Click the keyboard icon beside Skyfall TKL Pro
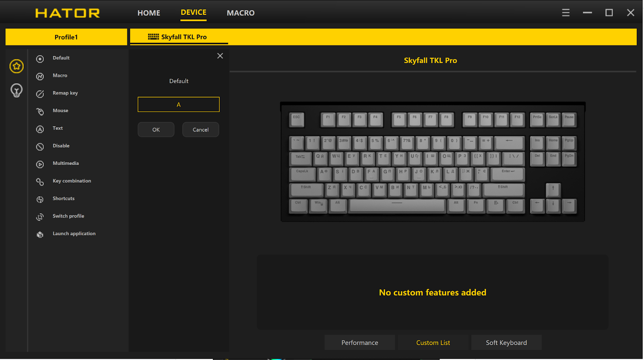This screenshot has height=360, width=644. coord(153,37)
